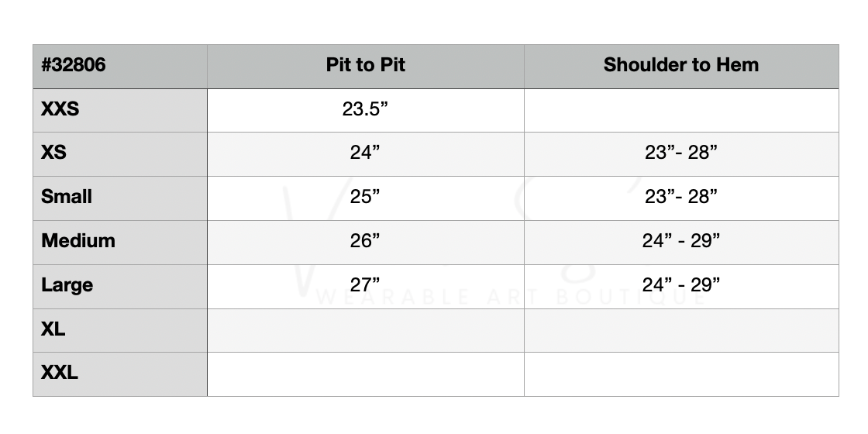Click the 27" measurement for Large
This screenshot has width=868, height=434.
click(365, 285)
